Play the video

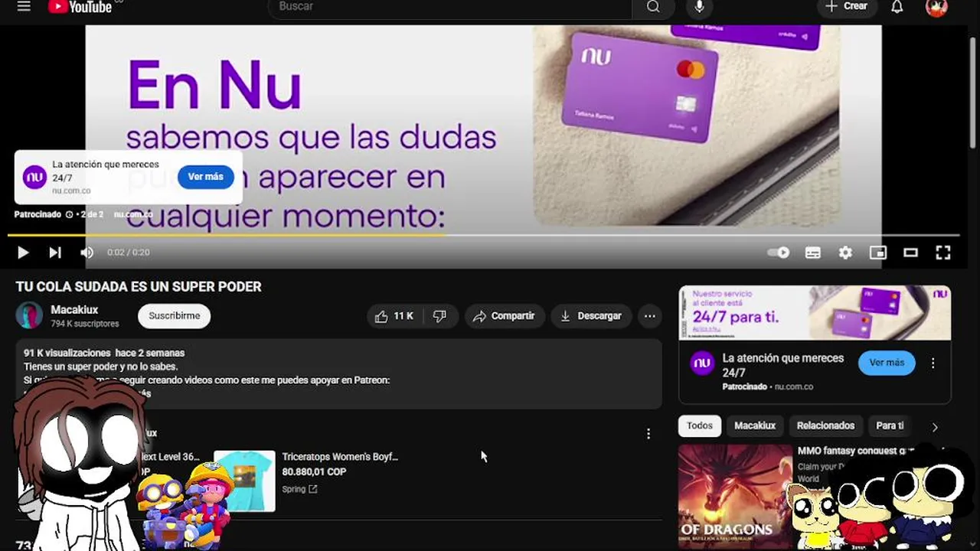tap(23, 253)
